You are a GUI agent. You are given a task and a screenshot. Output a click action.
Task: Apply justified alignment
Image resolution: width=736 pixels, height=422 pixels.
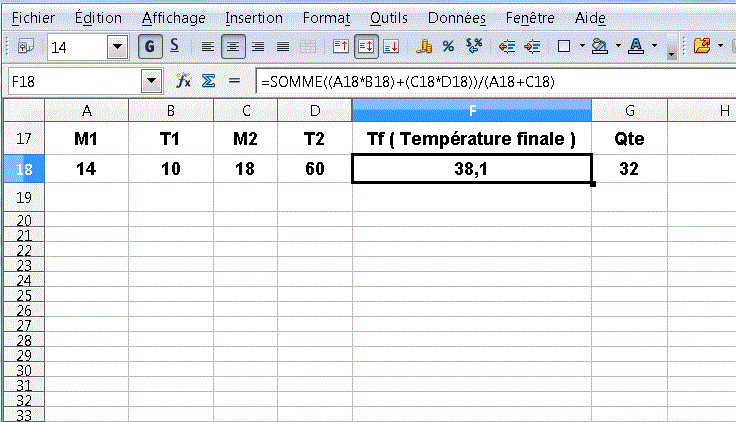click(x=283, y=46)
